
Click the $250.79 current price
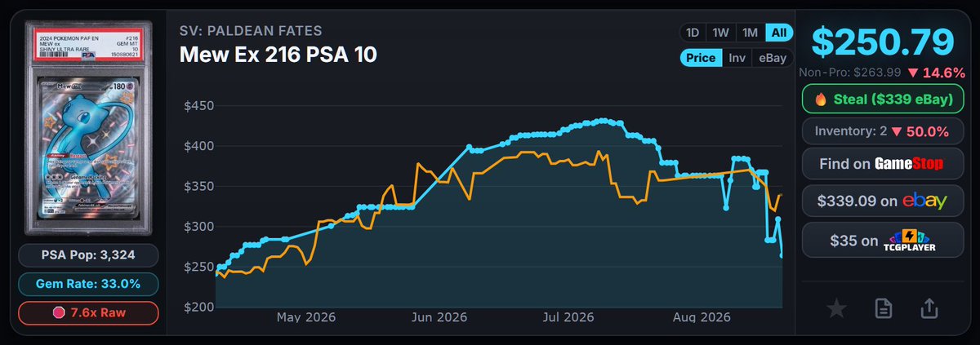882,42
